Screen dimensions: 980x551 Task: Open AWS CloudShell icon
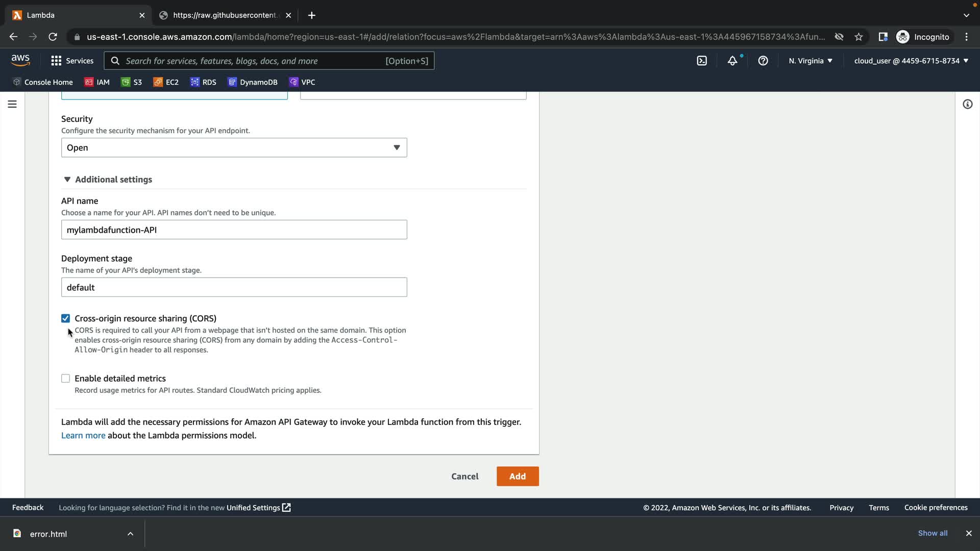click(702, 61)
